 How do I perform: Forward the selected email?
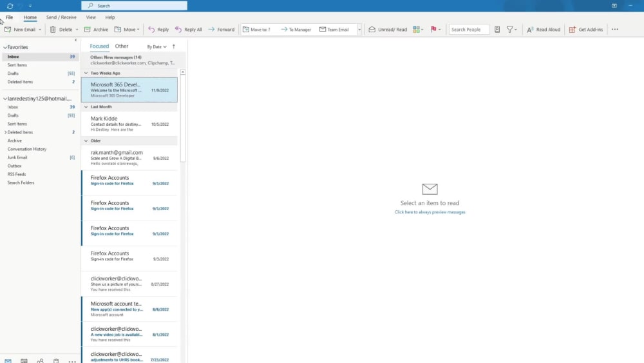coord(222,30)
